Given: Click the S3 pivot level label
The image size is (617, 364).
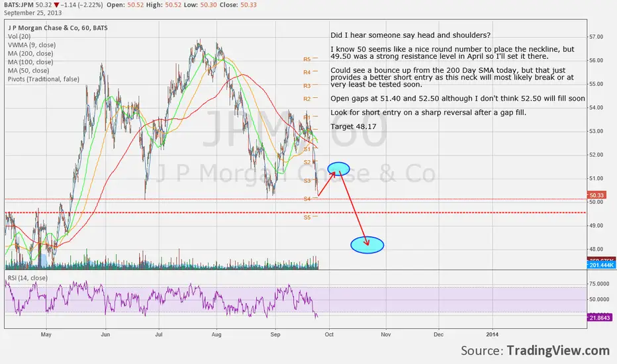Looking at the screenshot, I should 307,181.
